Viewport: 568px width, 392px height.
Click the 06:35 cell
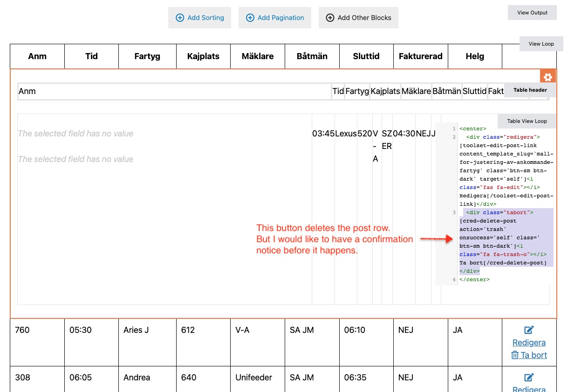[366, 379]
